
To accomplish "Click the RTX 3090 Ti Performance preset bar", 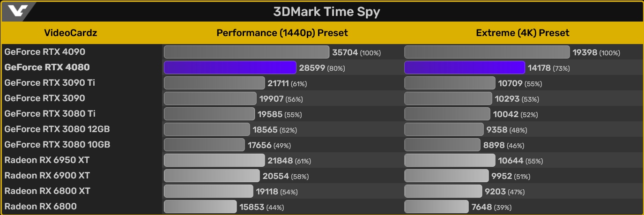I will (x=214, y=83).
